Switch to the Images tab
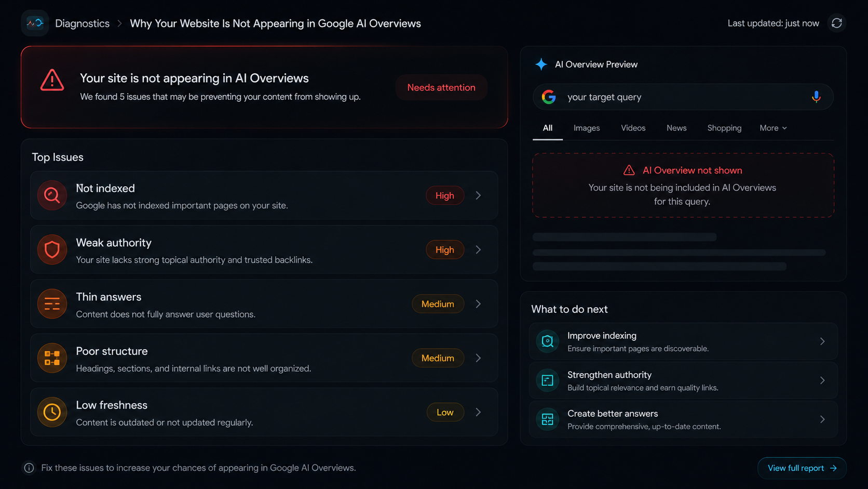The width and height of the screenshot is (868, 489). tap(587, 128)
